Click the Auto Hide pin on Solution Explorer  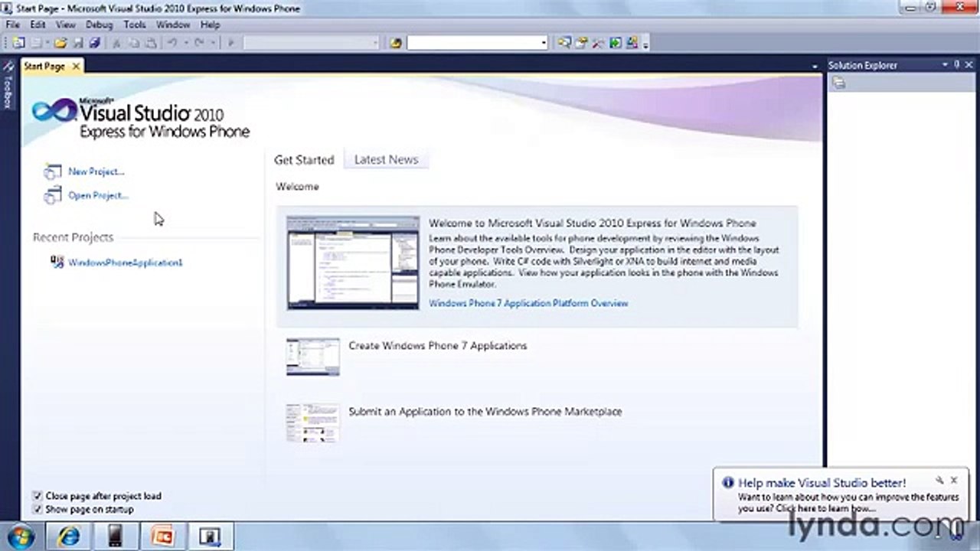(x=956, y=65)
